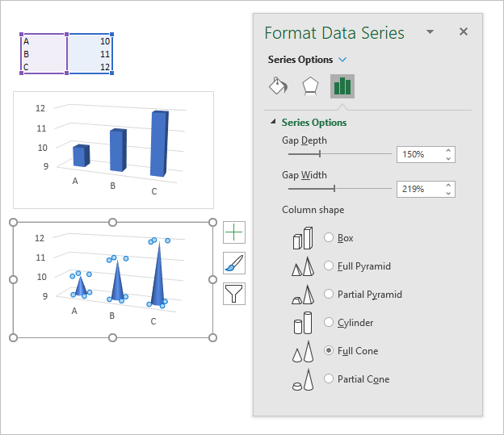Close the Format Data Series pane
Image resolution: width=504 pixels, height=435 pixels.
click(464, 31)
